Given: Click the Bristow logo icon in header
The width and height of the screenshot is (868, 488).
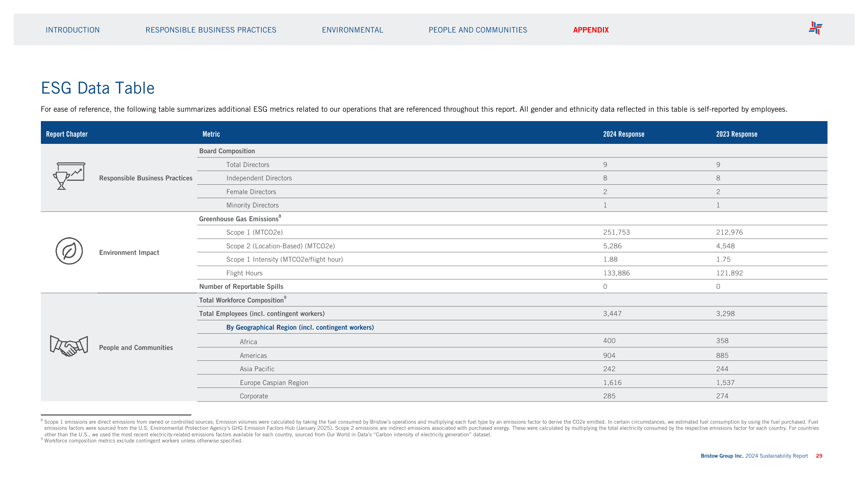Looking at the screenshot, I should click(816, 28).
